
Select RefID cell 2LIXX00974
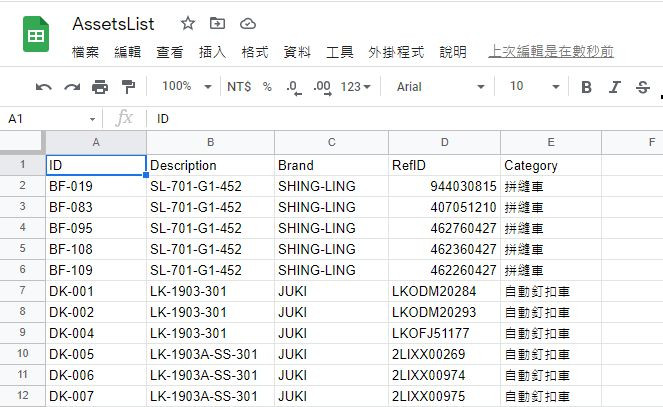pyautogui.click(x=444, y=375)
